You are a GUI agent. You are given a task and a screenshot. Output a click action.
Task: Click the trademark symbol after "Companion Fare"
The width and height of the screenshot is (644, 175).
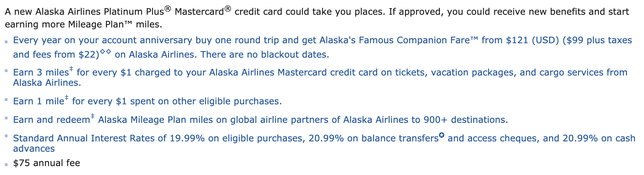[474, 39]
